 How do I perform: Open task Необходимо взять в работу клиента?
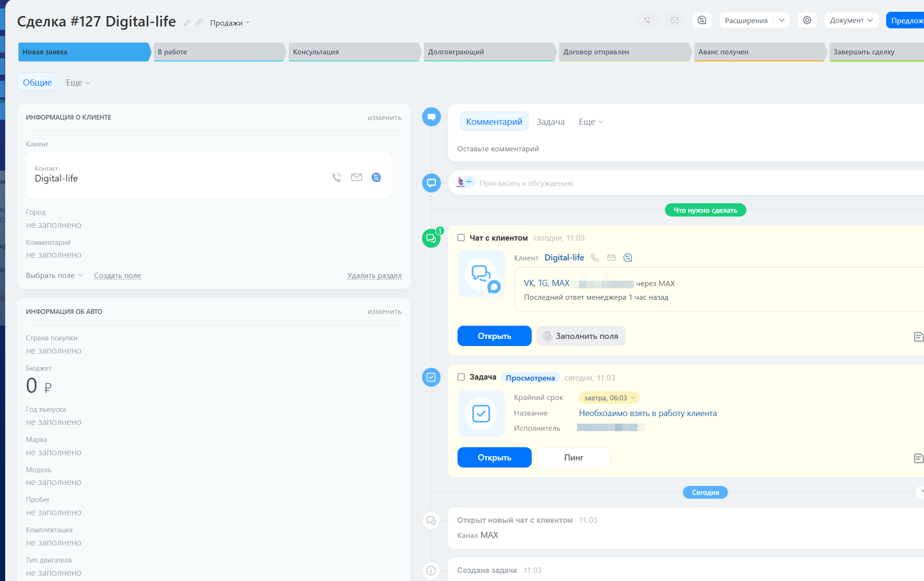point(648,413)
